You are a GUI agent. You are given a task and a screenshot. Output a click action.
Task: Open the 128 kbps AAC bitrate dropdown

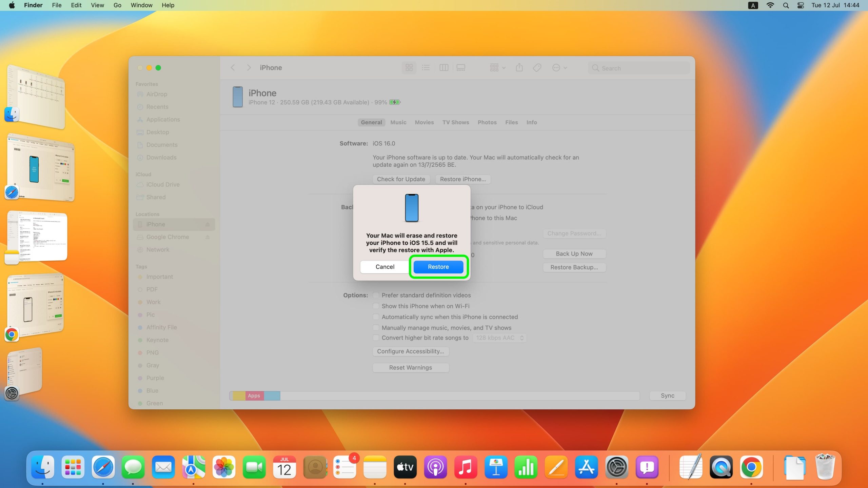(x=499, y=338)
